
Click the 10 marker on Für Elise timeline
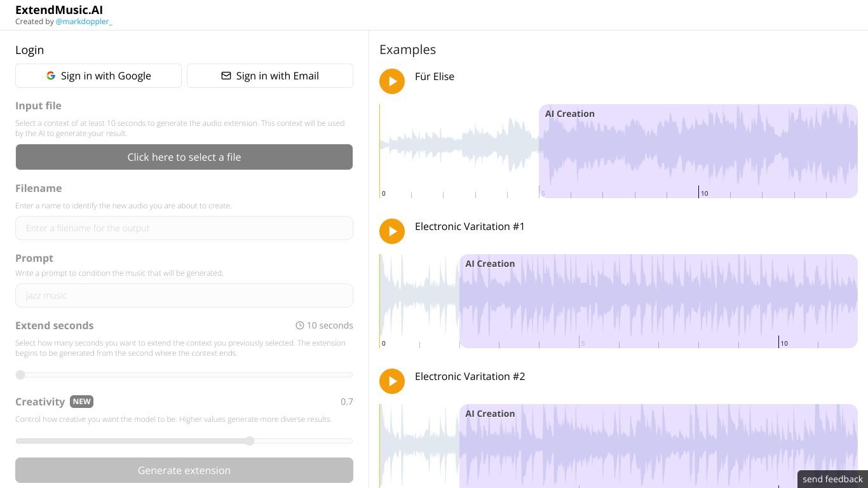[x=704, y=193]
